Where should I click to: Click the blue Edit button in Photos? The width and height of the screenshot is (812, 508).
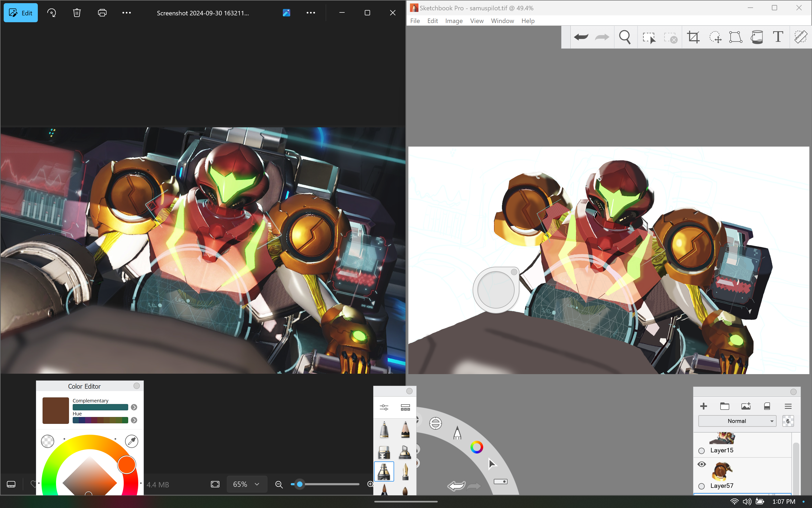[x=21, y=13]
